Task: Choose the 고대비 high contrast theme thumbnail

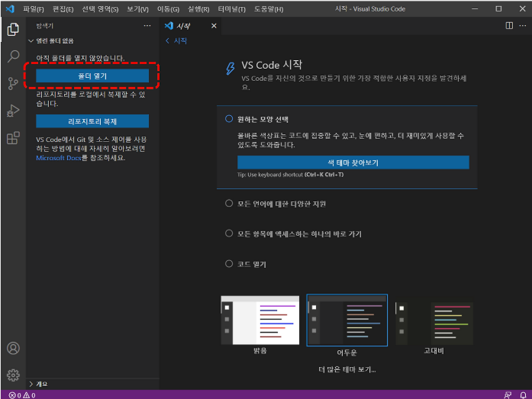Action: point(434,323)
